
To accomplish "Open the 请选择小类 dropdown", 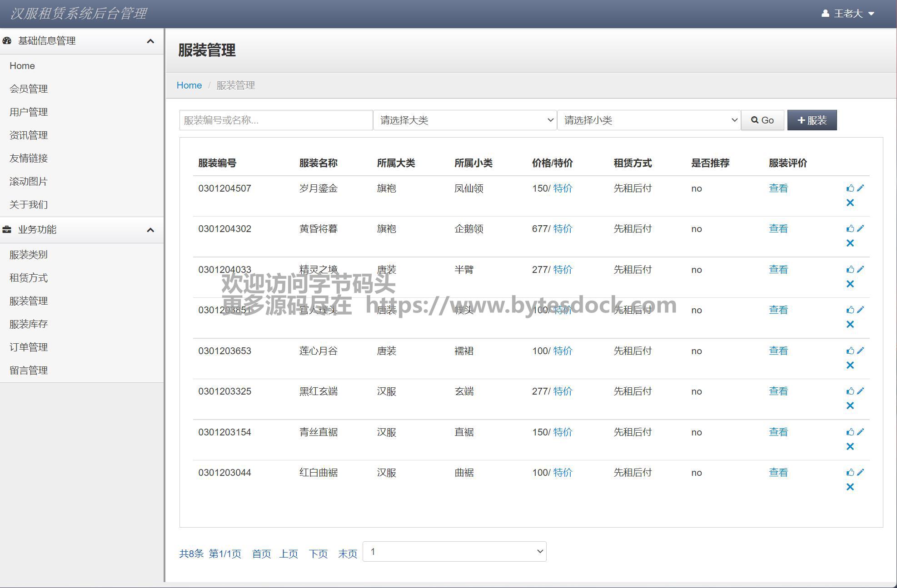I will pyautogui.click(x=649, y=120).
